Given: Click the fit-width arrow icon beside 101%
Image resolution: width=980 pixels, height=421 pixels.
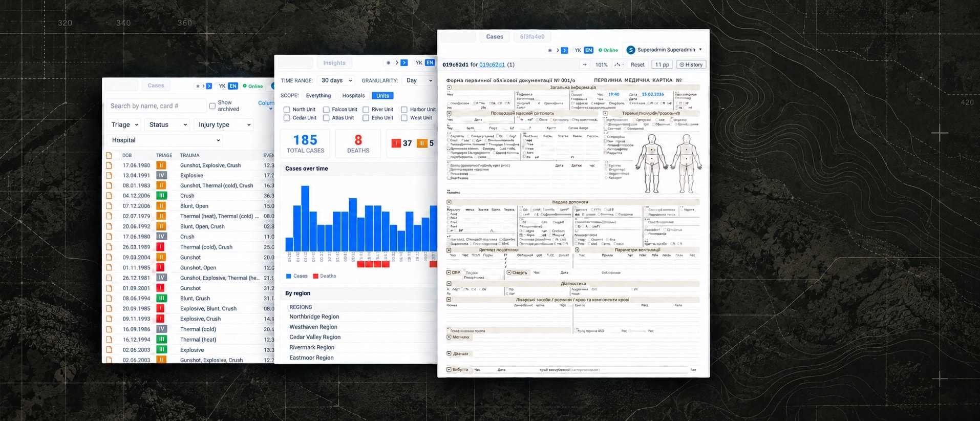Looking at the screenshot, I should point(585,65).
